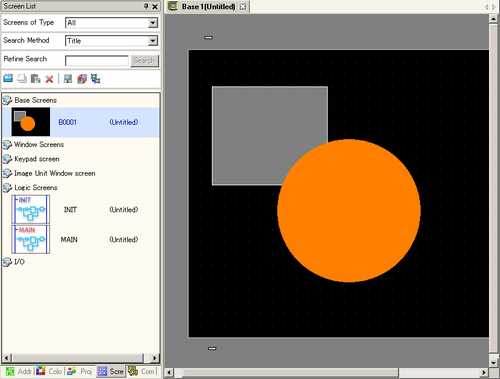Open the Screens of Type dropdown

153,23
